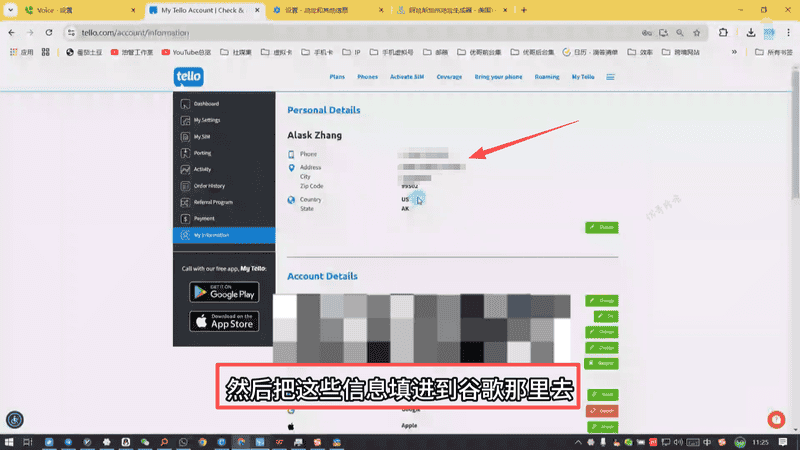
Task: Open the hamburger menu in site header
Action: tap(610, 77)
